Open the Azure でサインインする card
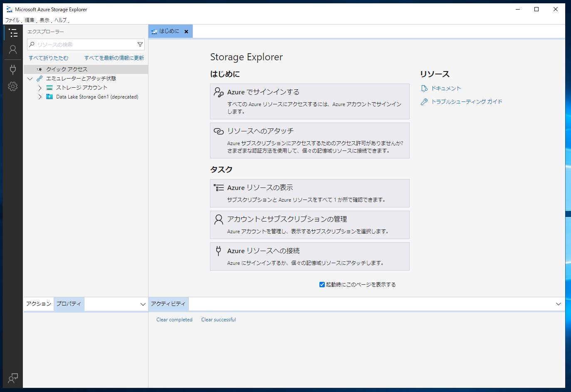571x392 pixels. 310,101
